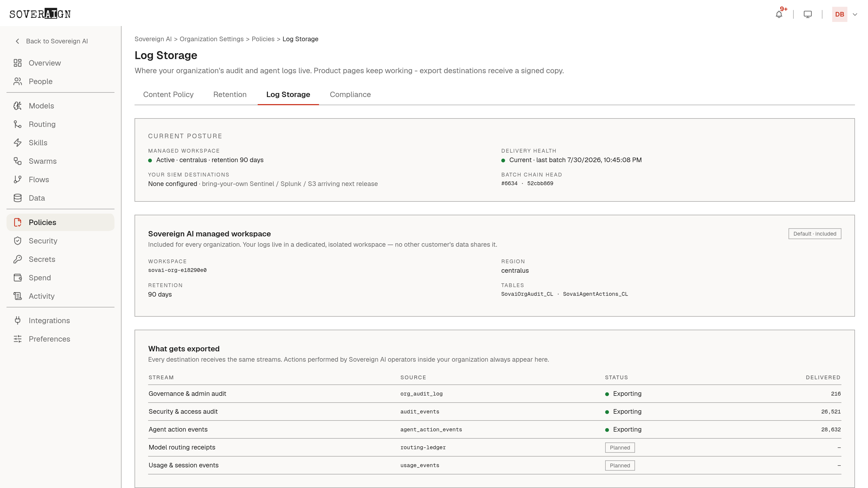Click the Preferences sliders icon
The width and height of the screenshot is (868, 488).
[x=18, y=339]
